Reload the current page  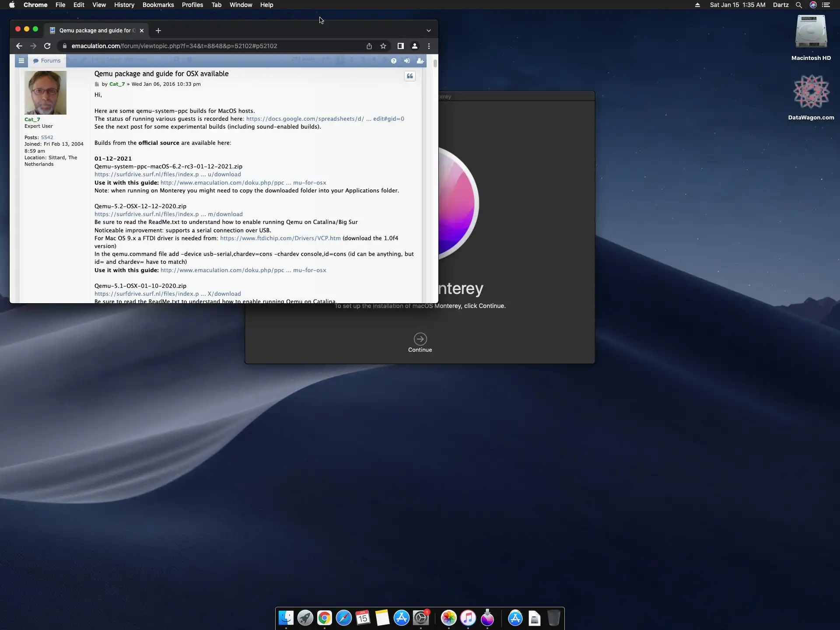click(x=47, y=46)
